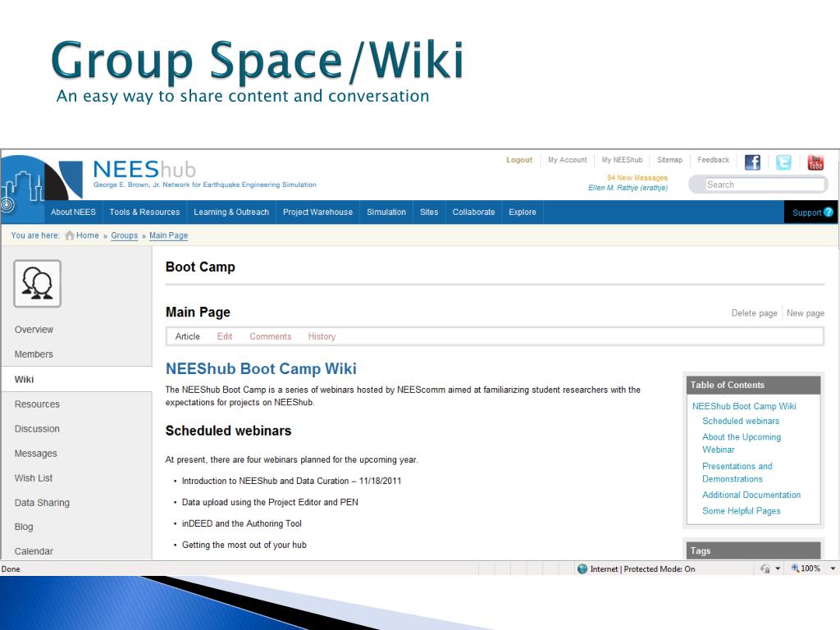
Task: Select Discussion in group sidebar
Action: coord(37,428)
